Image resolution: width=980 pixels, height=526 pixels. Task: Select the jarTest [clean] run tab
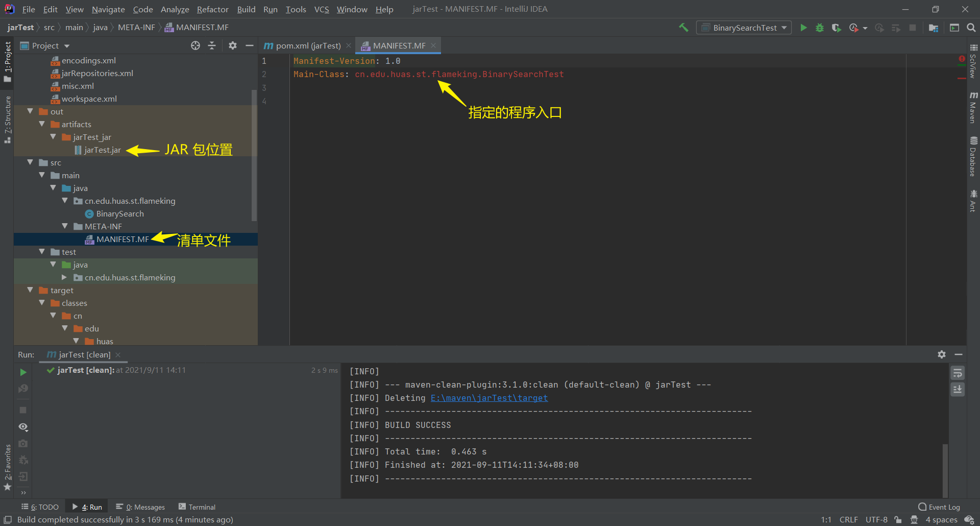tap(84, 354)
